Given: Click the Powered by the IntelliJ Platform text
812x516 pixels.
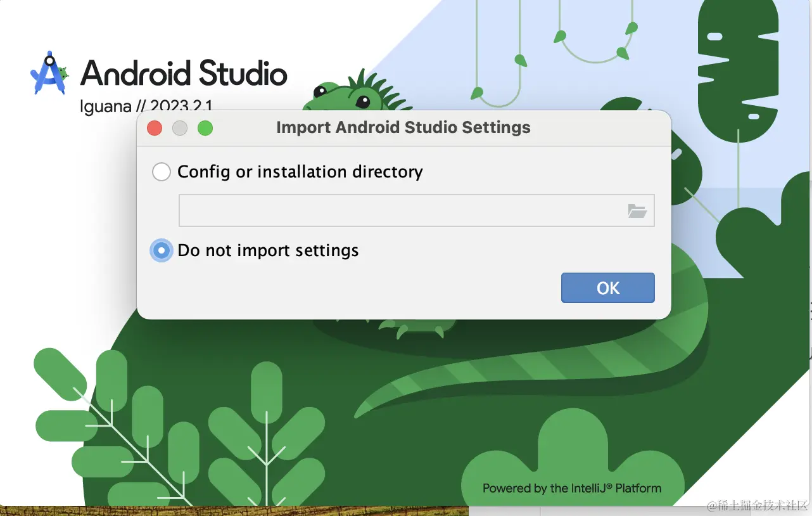Looking at the screenshot, I should (x=571, y=488).
